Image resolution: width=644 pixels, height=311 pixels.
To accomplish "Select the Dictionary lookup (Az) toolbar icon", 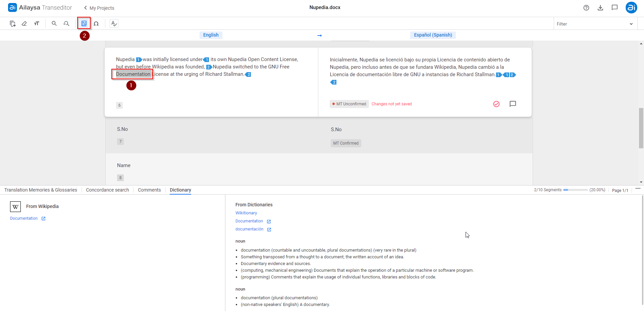I will 84,23.
